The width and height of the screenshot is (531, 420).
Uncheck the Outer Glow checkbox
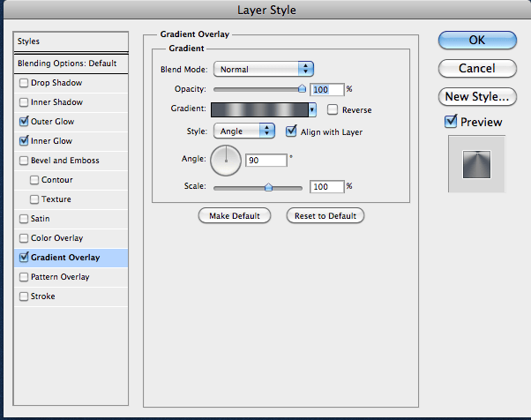point(24,121)
